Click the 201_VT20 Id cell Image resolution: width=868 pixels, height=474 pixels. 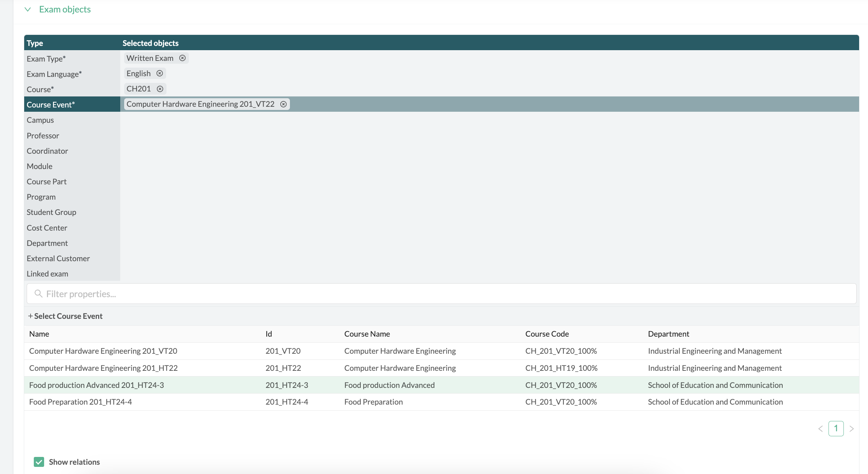click(x=283, y=351)
